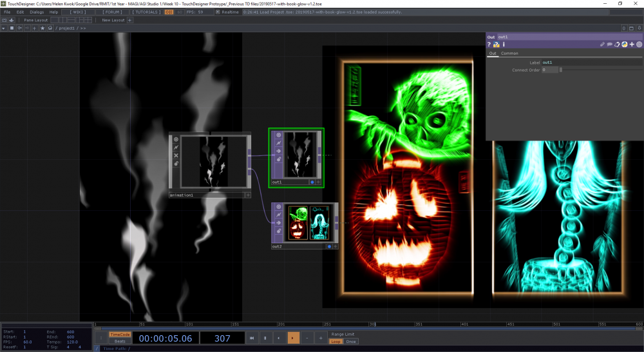This screenshot has width=644, height=352.
Task: Jump to timeline start
Action: click(x=252, y=338)
